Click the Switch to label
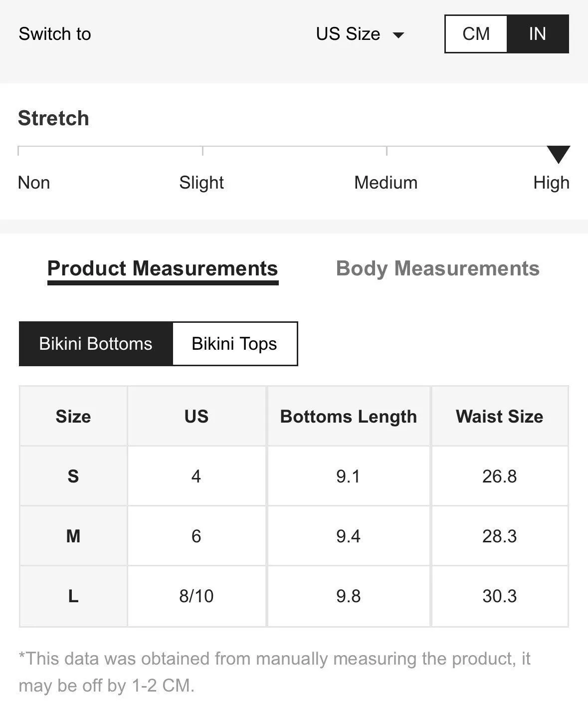588x708 pixels. (55, 34)
